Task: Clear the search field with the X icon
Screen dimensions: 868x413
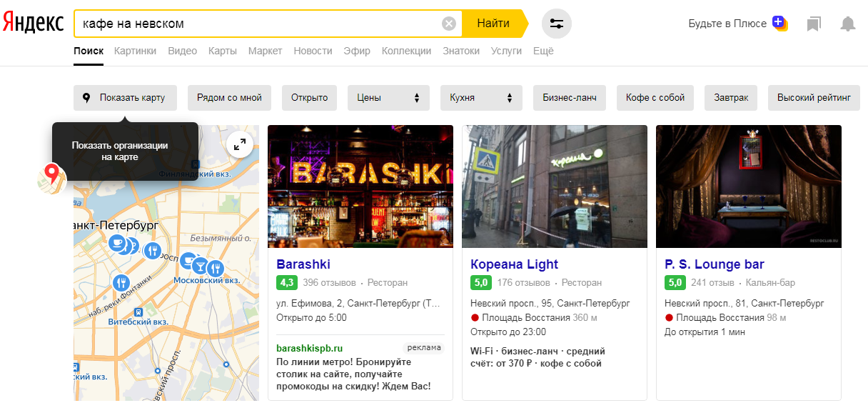Action: [x=449, y=24]
